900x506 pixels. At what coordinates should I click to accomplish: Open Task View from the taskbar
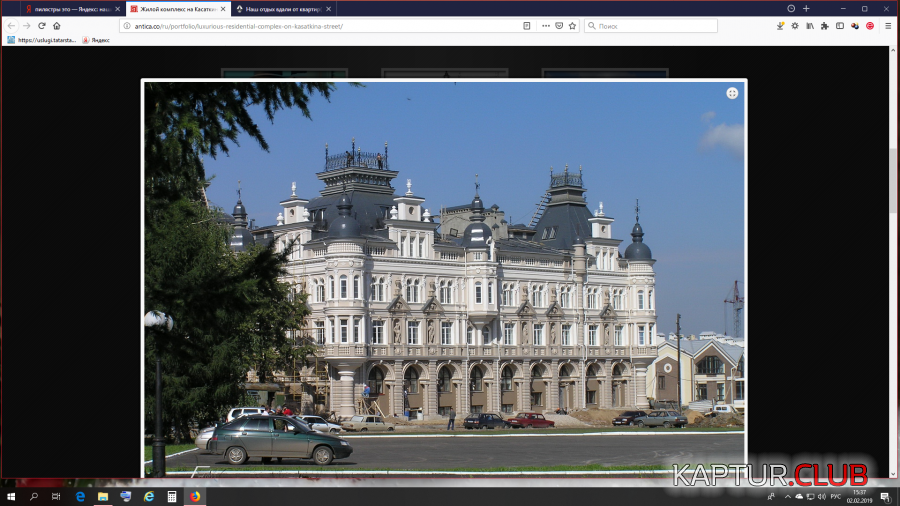coord(56,497)
